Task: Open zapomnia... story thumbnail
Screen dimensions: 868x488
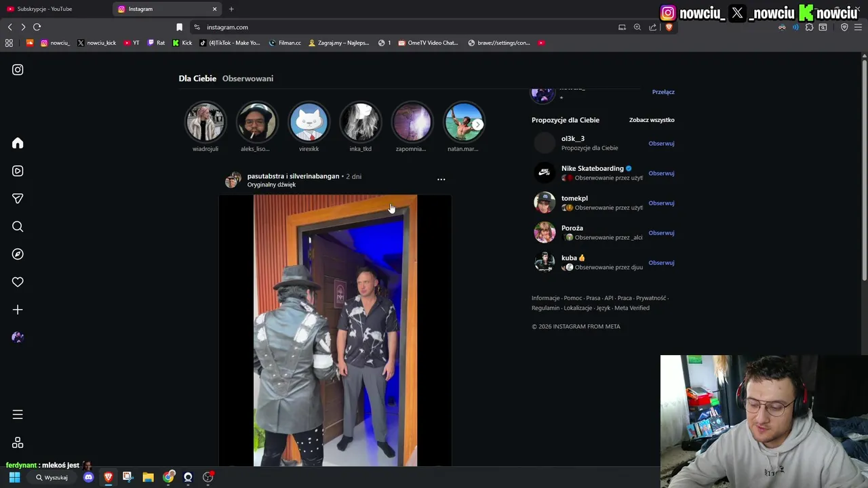Action: tap(412, 122)
